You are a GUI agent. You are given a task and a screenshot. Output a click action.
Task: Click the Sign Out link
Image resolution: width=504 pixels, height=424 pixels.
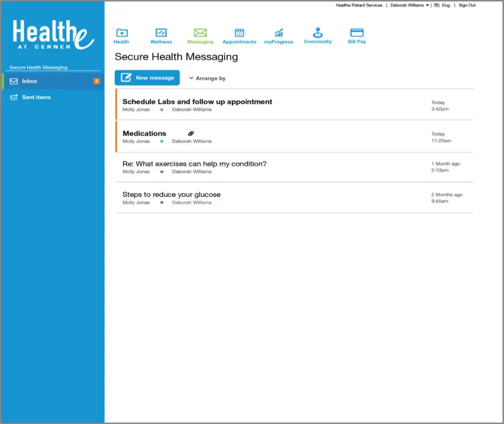click(x=467, y=6)
